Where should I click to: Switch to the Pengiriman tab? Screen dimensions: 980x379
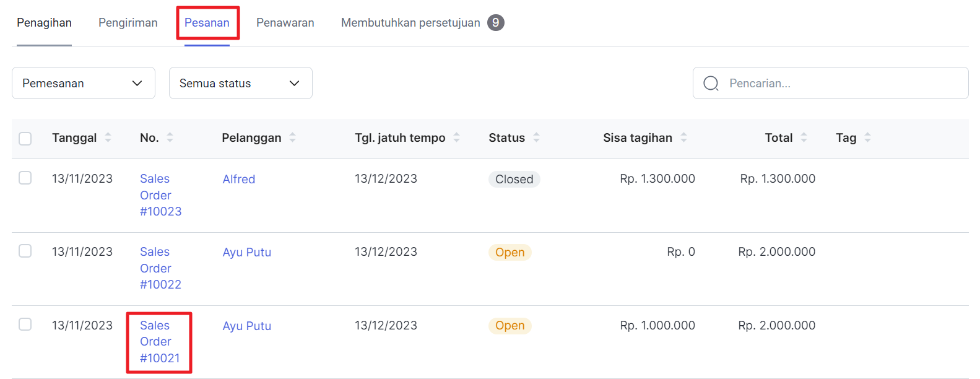128,23
